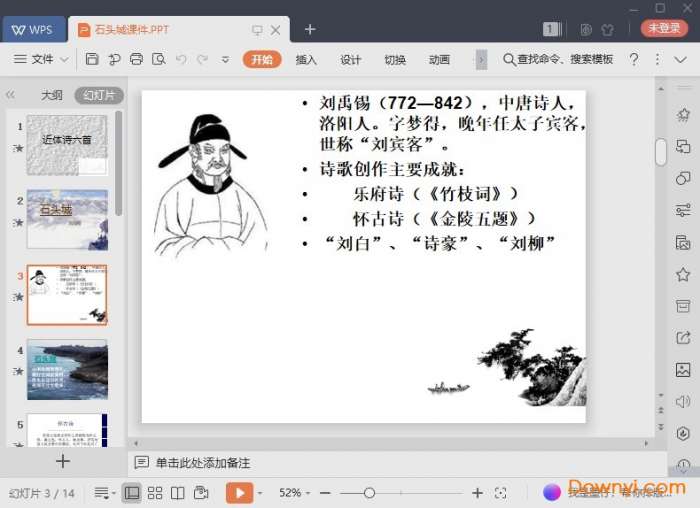
Task: Click the skin shirt icon in title bar
Action: (608, 29)
